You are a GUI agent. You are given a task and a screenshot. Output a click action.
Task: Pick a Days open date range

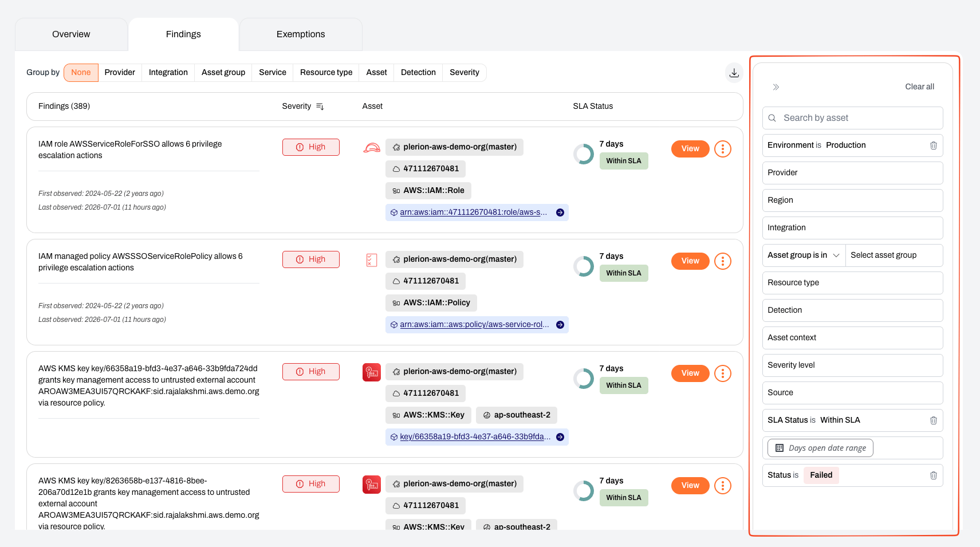820,448
